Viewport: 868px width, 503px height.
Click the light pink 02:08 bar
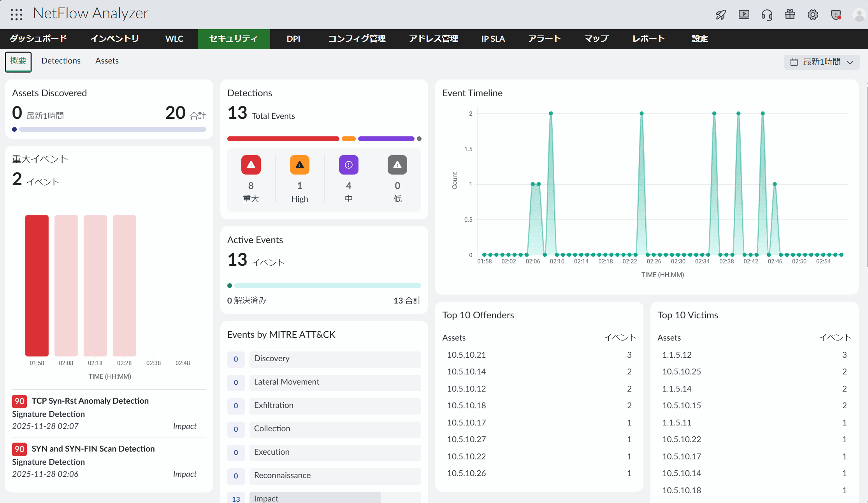point(66,286)
